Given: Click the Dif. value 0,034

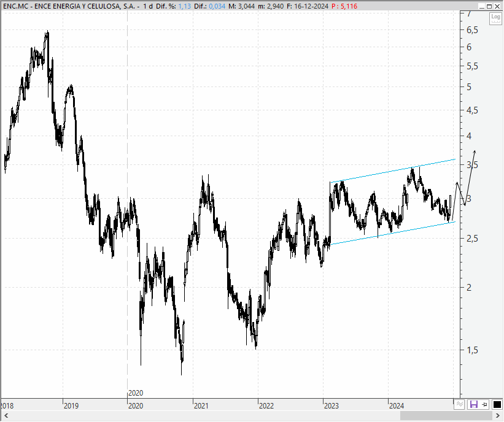Looking at the screenshot, I should (x=217, y=6).
